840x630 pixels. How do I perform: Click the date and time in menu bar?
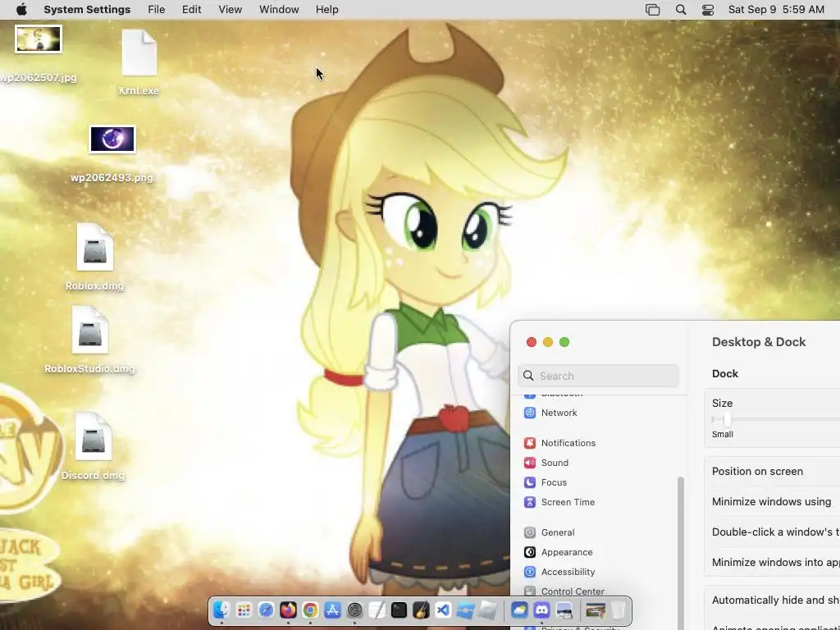point(776,10)
